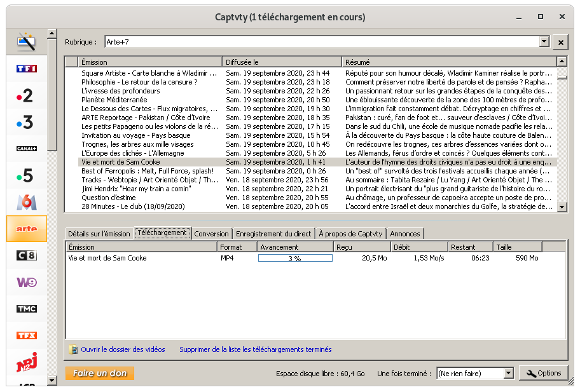This screenshot has height=392, width=580.
Task: Click the Reçu column header
Action: tap(362, 247)
